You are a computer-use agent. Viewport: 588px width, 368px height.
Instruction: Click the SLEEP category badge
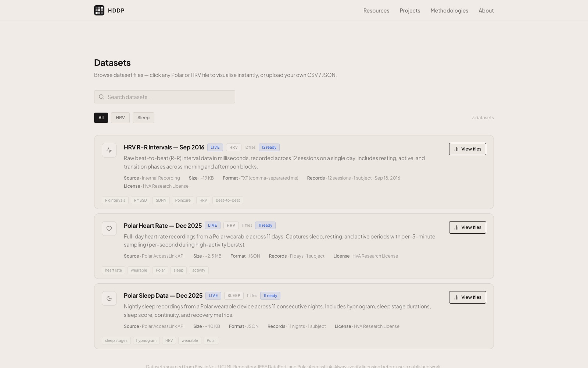[x=234, y=296]
